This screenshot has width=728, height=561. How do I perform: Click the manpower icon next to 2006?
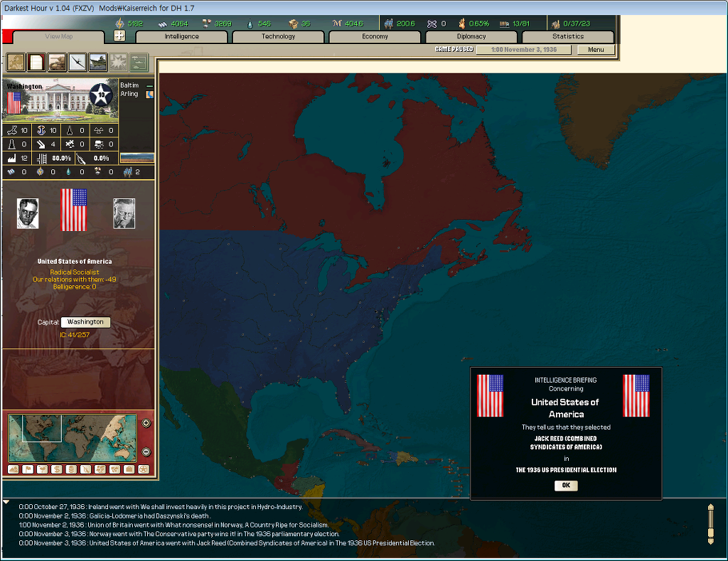coord(389,23)
